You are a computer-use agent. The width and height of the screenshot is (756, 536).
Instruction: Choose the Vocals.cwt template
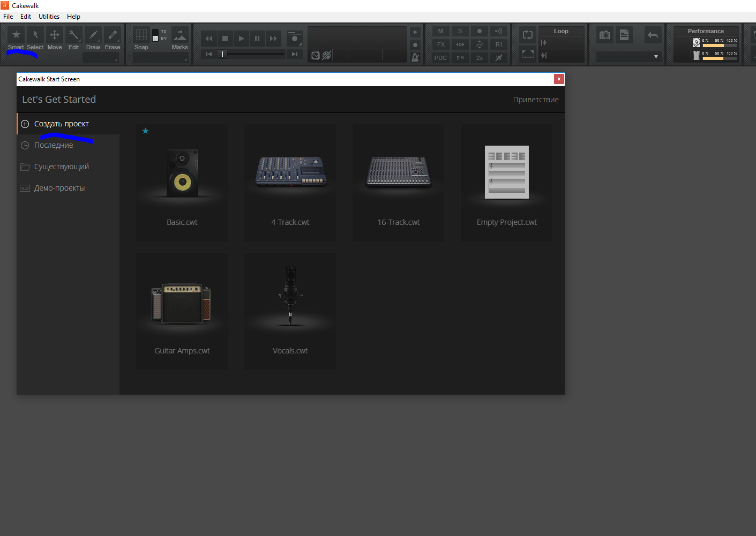[x=290, y=311]
